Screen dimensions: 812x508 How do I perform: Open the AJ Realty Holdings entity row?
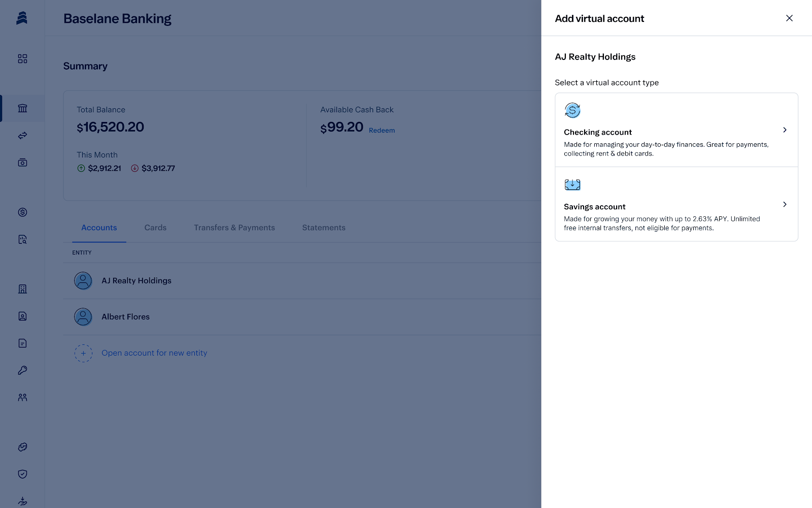[x=302, y=280]
